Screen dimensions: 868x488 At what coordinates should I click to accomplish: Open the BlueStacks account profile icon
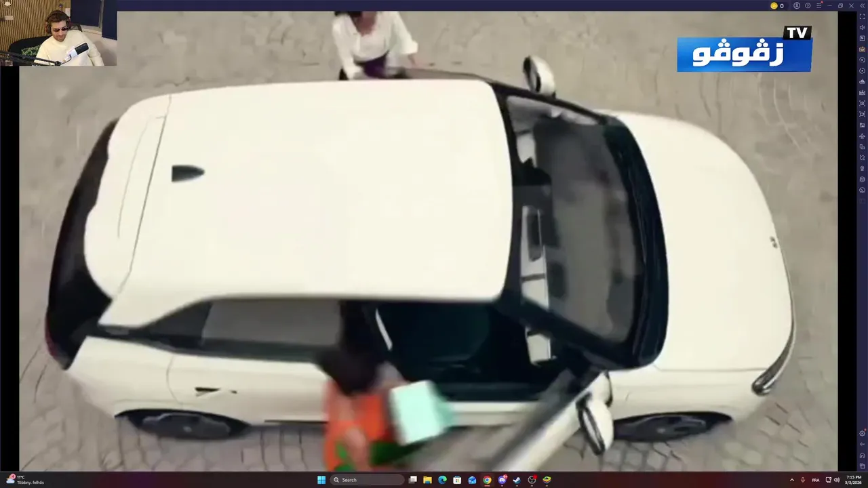coord(797,5)
